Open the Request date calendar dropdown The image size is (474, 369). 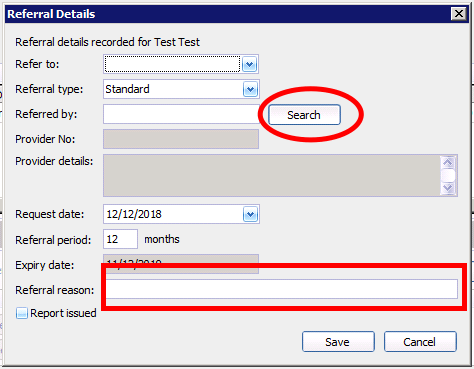pyautogui.click(x=250, y=214)
